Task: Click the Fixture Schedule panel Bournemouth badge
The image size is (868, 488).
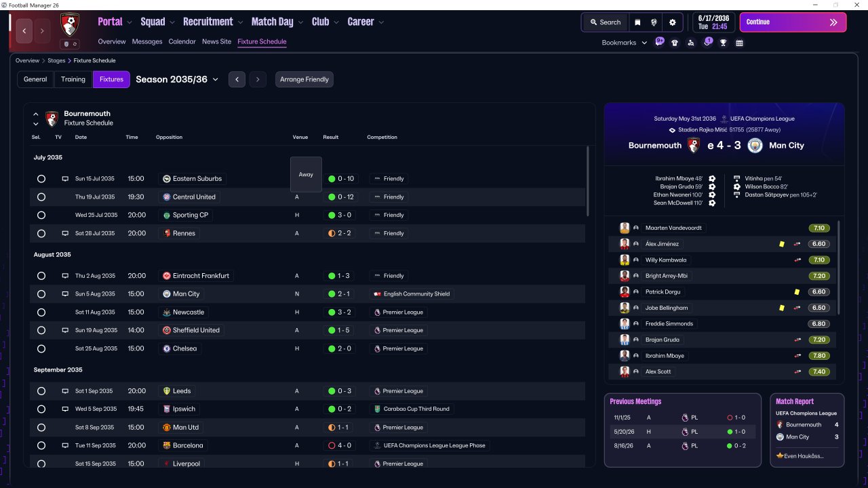Action: click(52, 119)
